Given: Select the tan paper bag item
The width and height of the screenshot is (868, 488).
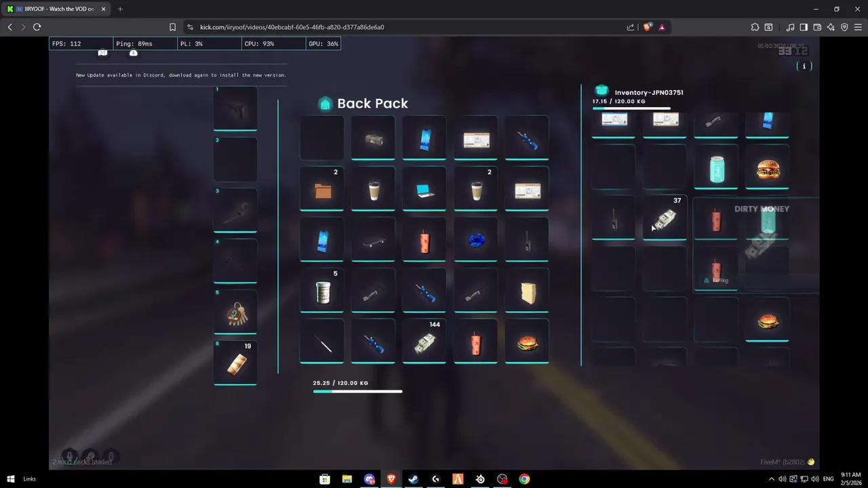Looking at the screenshot, I should click(527, 291).
